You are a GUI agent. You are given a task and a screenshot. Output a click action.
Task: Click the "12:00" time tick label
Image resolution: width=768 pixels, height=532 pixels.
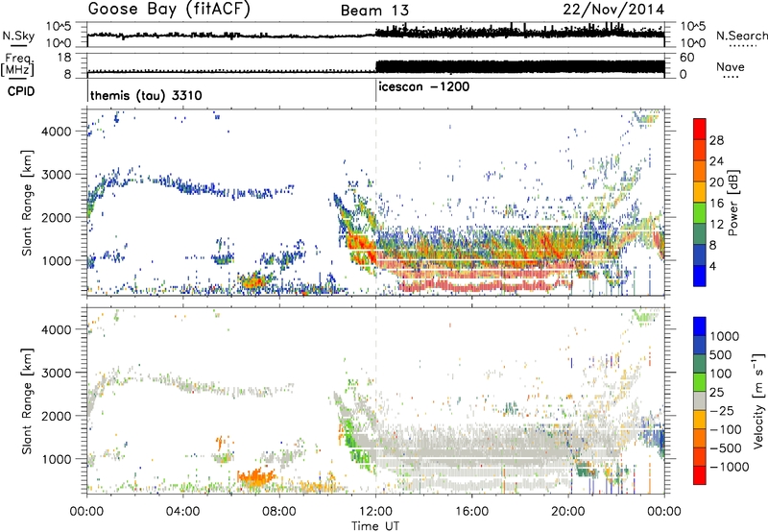pos(375,512)
